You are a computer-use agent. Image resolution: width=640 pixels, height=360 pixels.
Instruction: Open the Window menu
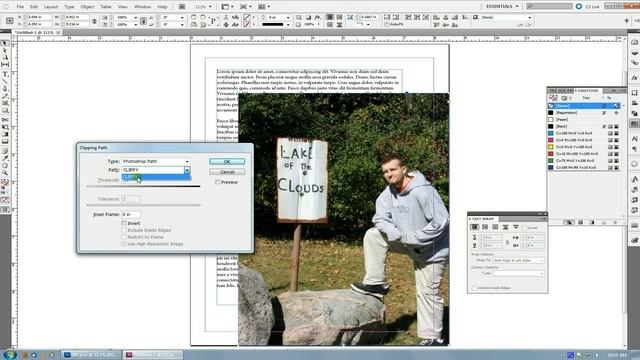(142, 7)
